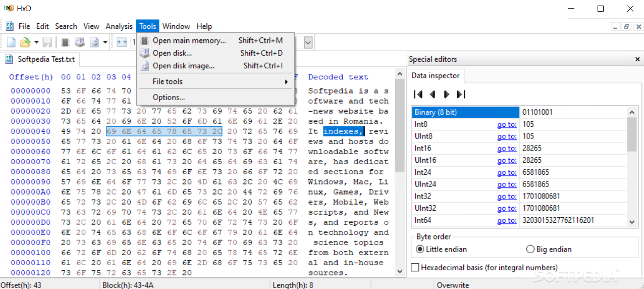Click the binary value 01101001 field
The height and width of the screenshot is (289, 644).
573,112
